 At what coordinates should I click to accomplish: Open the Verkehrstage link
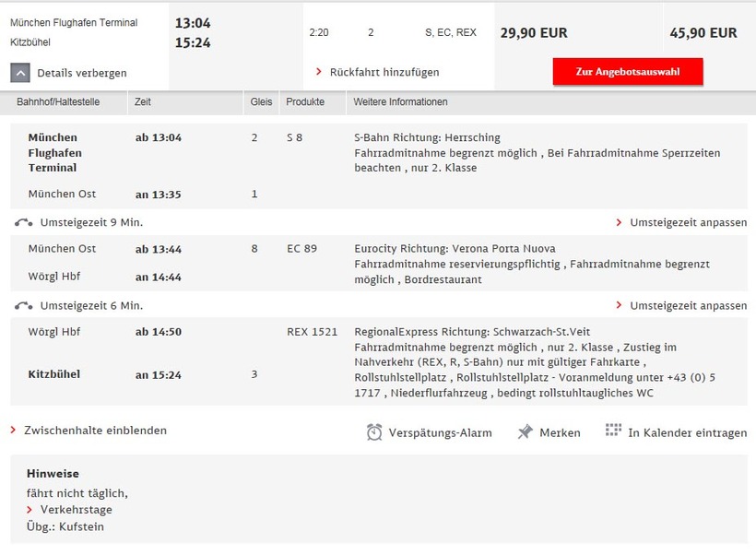[77, 510]
